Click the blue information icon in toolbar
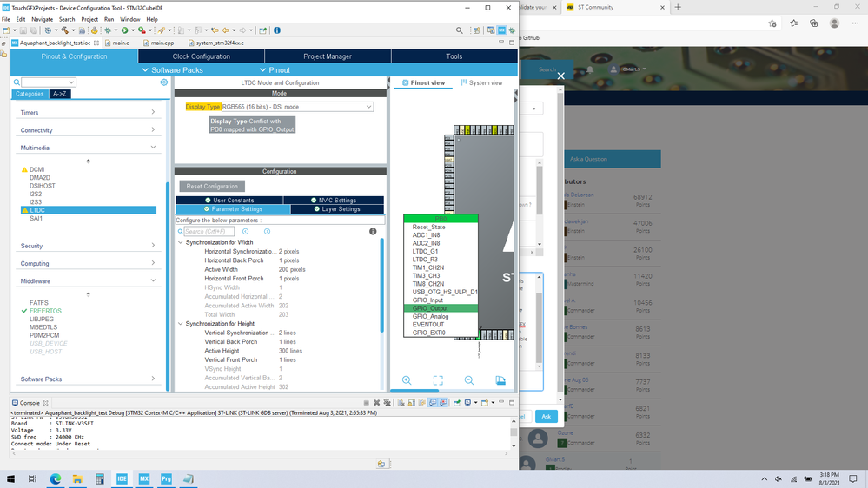 point(277,30)
